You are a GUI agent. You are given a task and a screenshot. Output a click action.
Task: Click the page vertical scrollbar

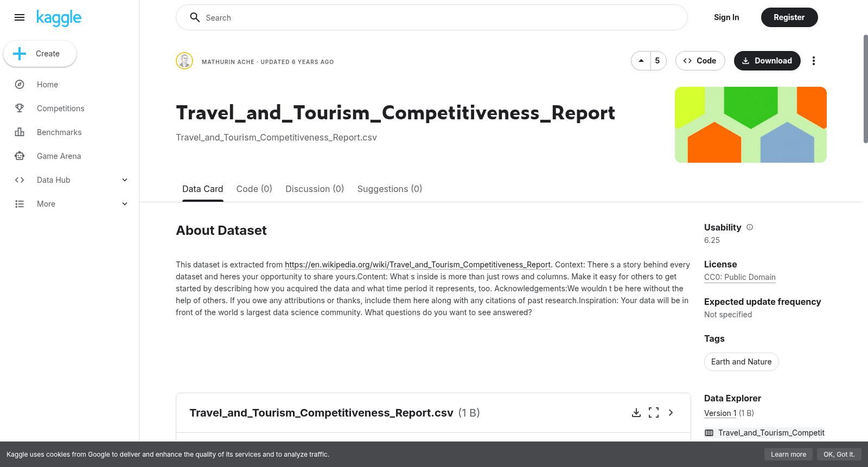[x=865, y=89]
